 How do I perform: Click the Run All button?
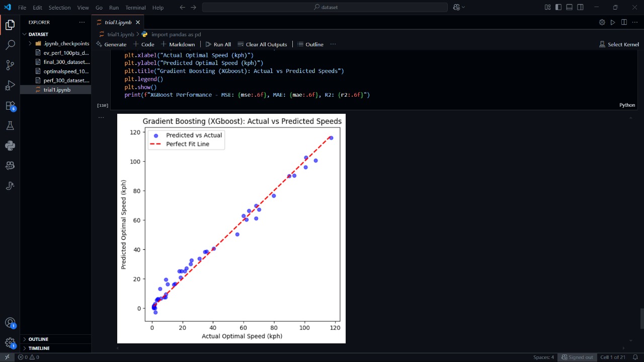pyautogui.click(x=218, y=44)
